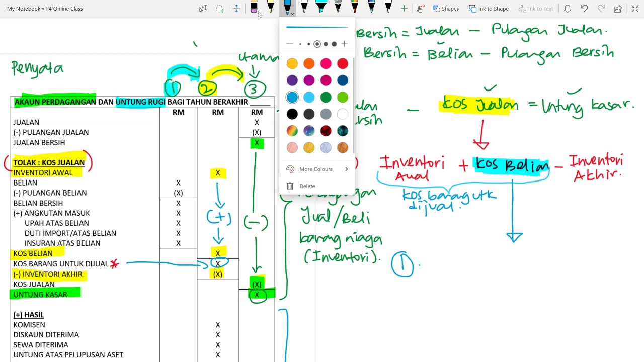Select the currently ringed middle thickness
Viewport: 644px width, 362px height.
click(x=317, y=44)
